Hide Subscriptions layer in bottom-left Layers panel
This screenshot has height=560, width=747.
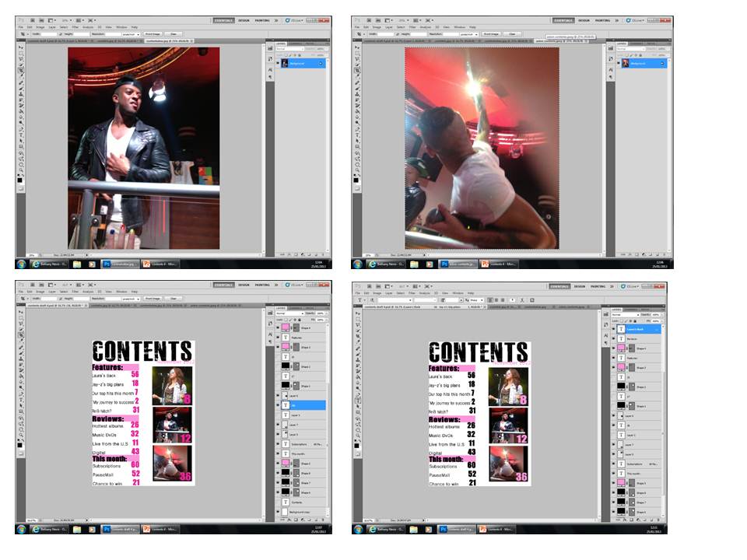[277, 443]
